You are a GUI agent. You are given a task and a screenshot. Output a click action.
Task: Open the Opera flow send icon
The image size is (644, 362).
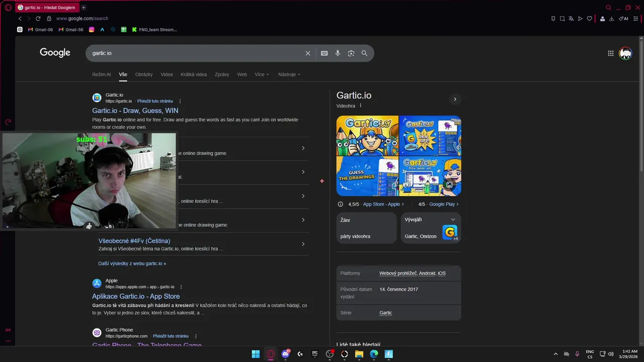(x=580, y=19)
